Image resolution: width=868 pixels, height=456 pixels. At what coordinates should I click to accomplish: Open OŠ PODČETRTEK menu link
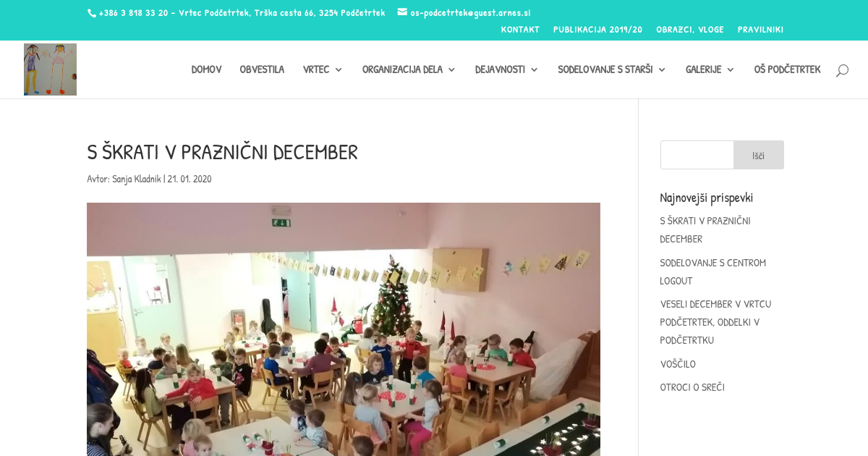(787, 69)
